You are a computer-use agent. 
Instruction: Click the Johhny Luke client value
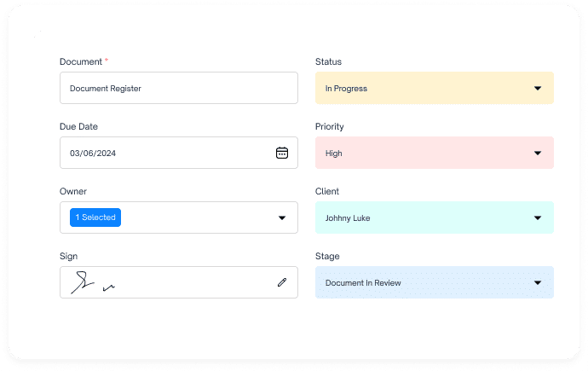tap(348, 218)
